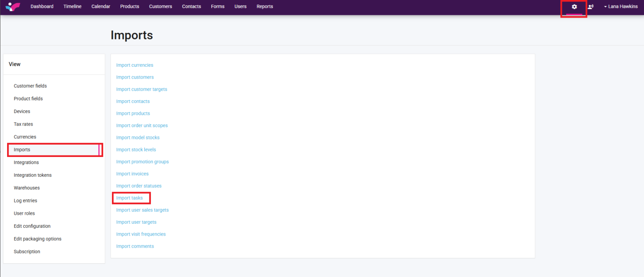Click Import order statuses link
Image resolution: width=644 pixels, height=277 pixels.
(139, 186)
